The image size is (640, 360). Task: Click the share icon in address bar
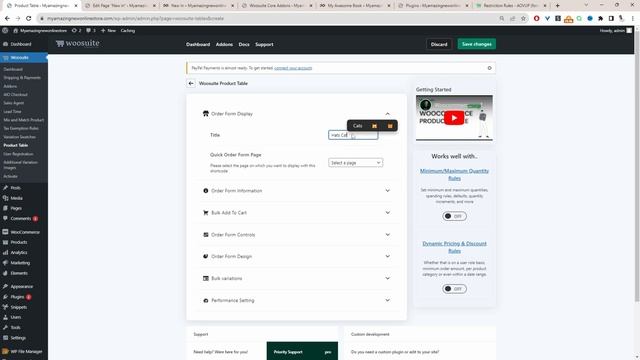(x=513, y=18)
